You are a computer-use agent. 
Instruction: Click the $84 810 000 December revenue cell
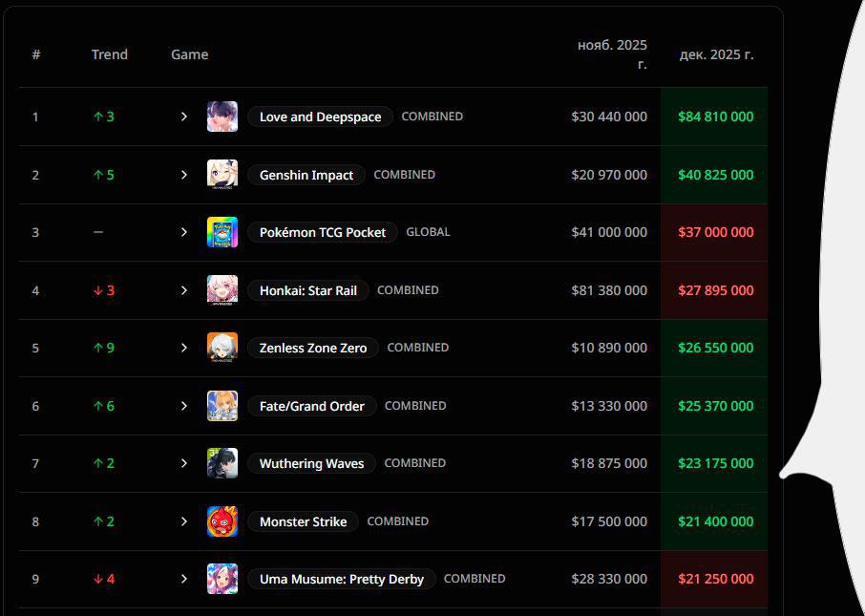pyautogui.click(x=715, y=117)
